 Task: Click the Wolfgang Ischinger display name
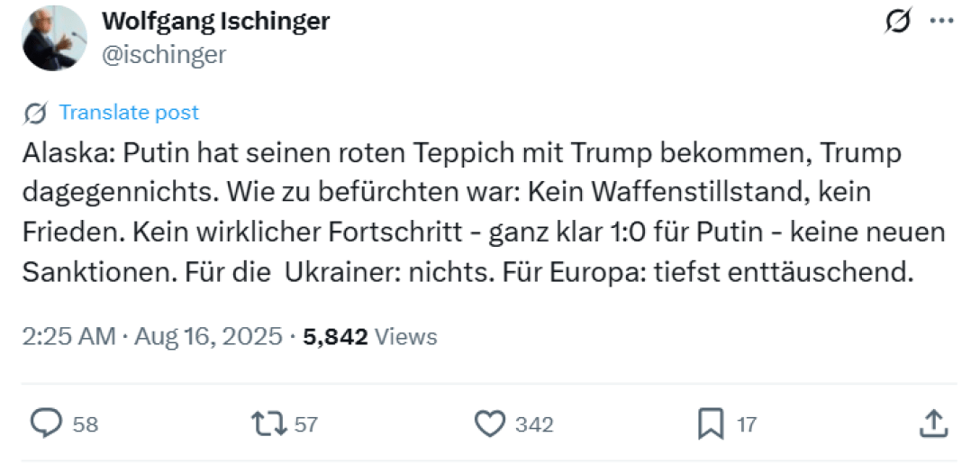(x=216, y=21)
